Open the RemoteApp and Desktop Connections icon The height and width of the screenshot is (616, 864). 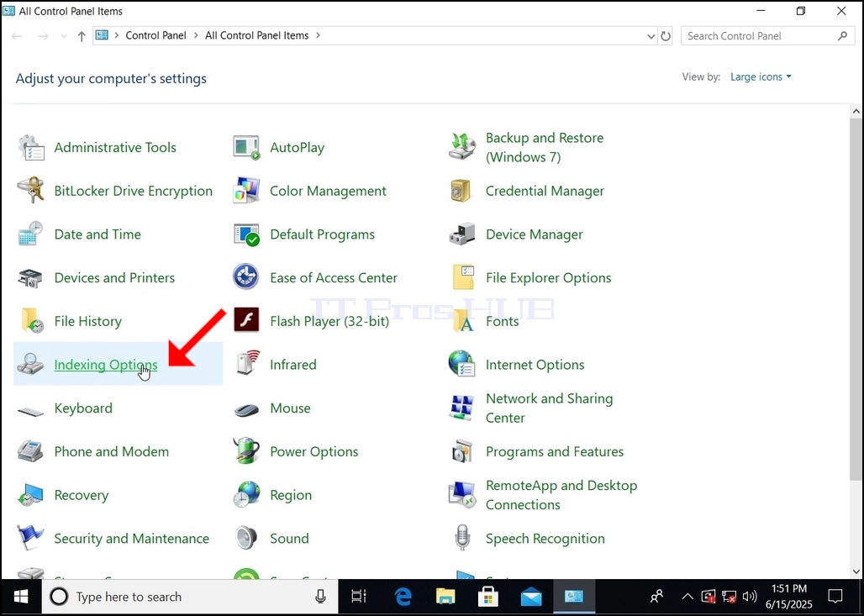pos(461,494)
